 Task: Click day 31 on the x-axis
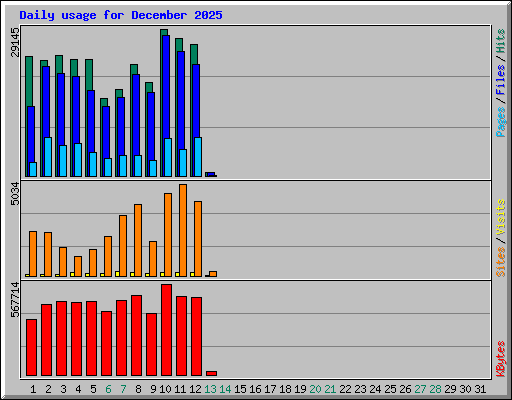click(x=480, y=389)
